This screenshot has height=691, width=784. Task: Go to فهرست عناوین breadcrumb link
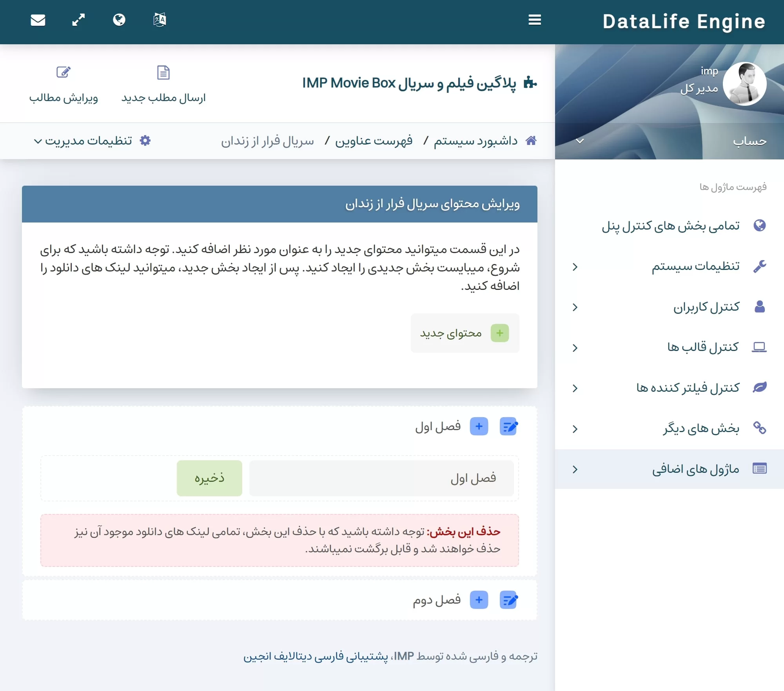pyautogui.click(x=374, y=141)
